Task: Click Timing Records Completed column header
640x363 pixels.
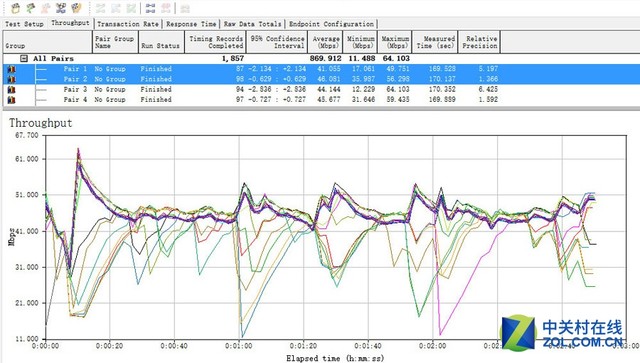Action: point(215,42)
